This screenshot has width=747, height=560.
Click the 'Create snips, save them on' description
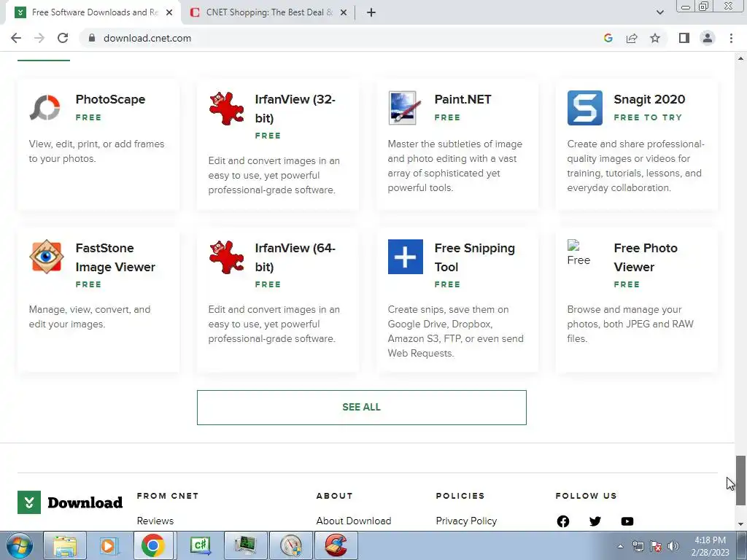455,331
